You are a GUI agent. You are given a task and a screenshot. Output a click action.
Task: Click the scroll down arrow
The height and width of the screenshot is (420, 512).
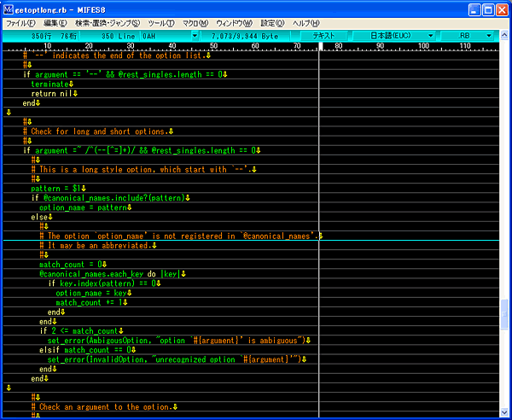tap(506, 413)
